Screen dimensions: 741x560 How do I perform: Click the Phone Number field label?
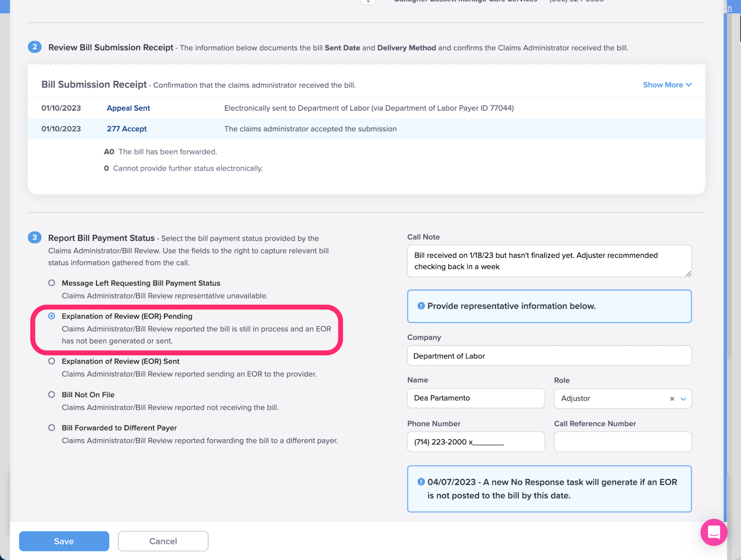click(433, 423)
